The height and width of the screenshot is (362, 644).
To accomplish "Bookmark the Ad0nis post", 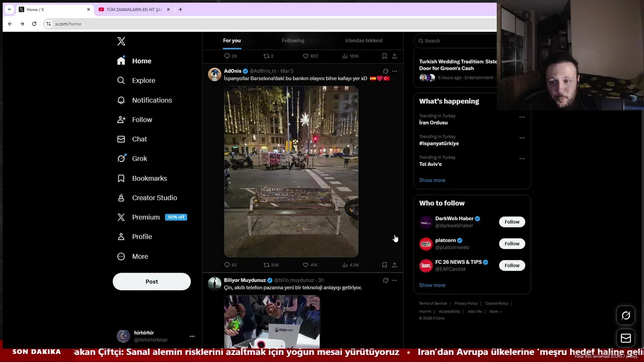I will coord(384,265).
